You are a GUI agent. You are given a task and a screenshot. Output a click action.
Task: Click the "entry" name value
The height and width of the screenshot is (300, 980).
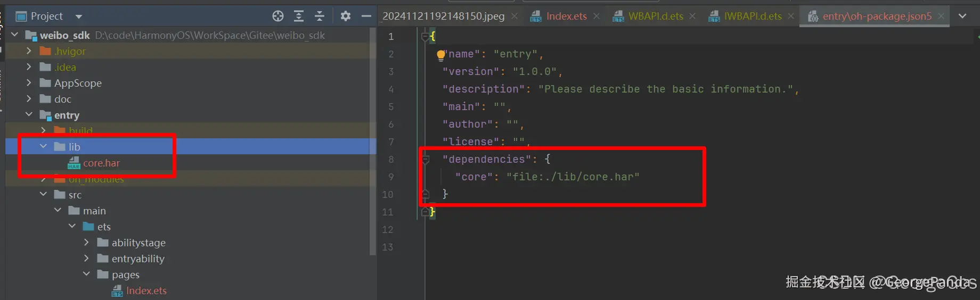[x=515, y=54]
